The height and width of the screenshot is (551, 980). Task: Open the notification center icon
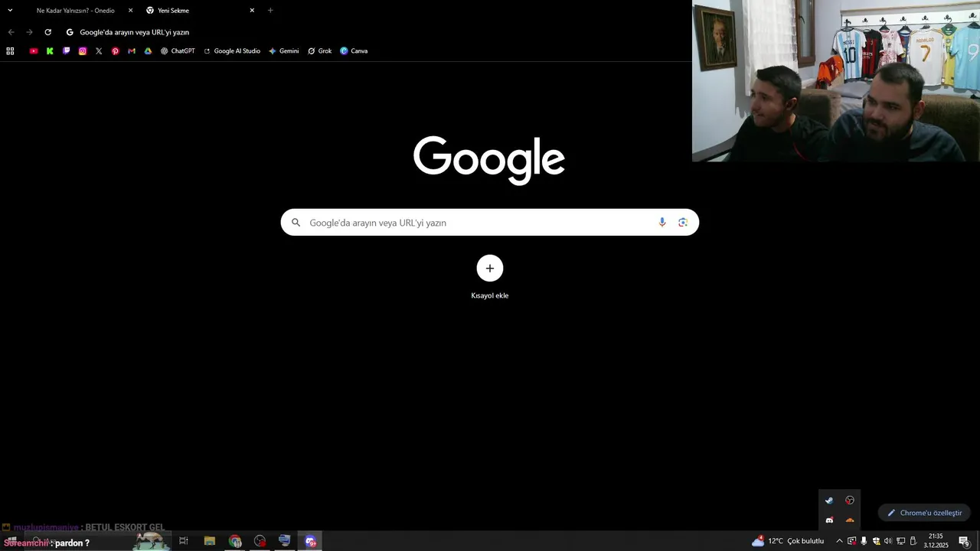click(x=965, y=541)
